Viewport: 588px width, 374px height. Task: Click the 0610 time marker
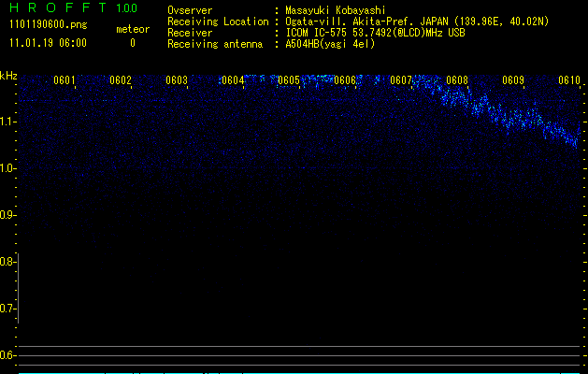(x=569, y=80)
